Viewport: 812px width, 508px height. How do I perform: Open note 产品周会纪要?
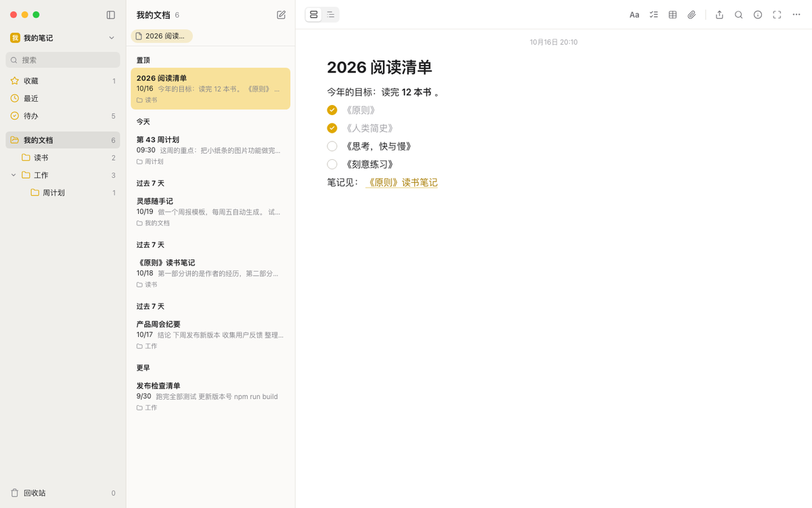(x=210, y=335)
